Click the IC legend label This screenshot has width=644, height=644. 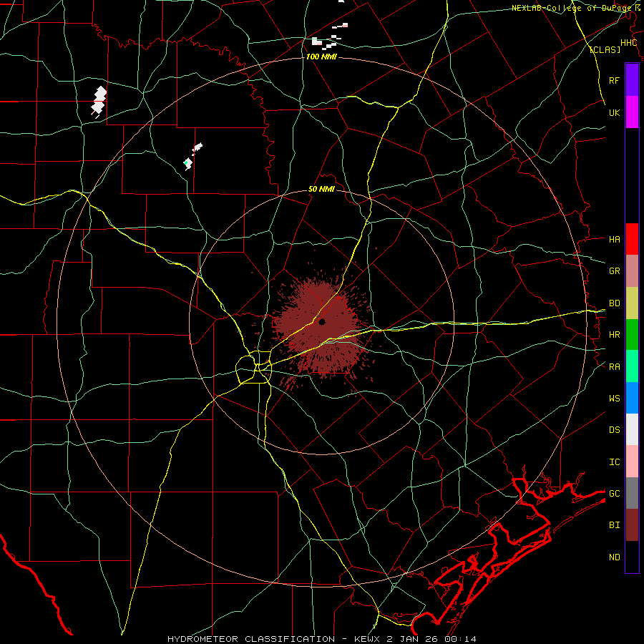click(615, 462)
